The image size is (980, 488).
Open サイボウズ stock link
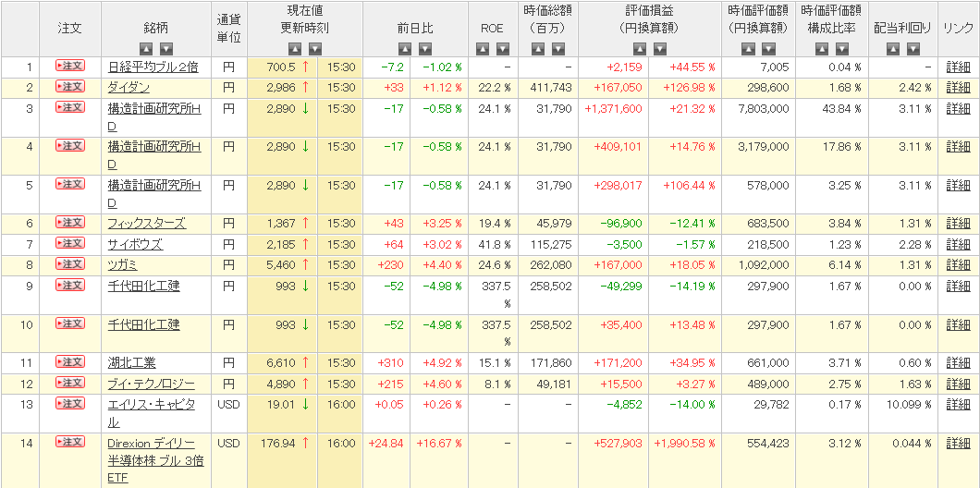135,245
